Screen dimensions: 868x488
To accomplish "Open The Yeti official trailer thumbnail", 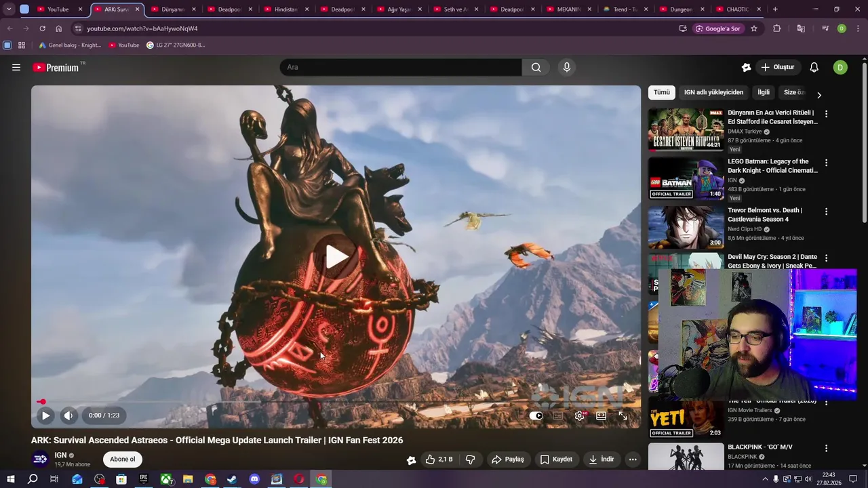I will tap(686, 418).
